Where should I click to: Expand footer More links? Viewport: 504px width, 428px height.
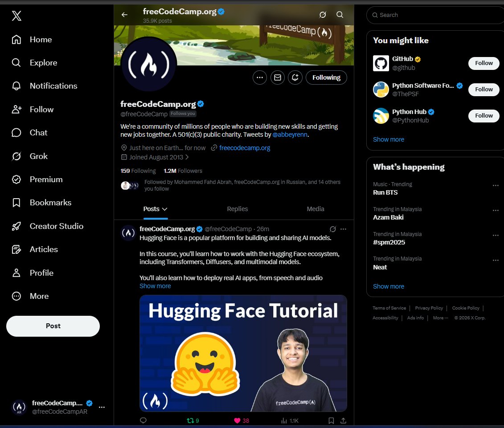click(440, 318)
